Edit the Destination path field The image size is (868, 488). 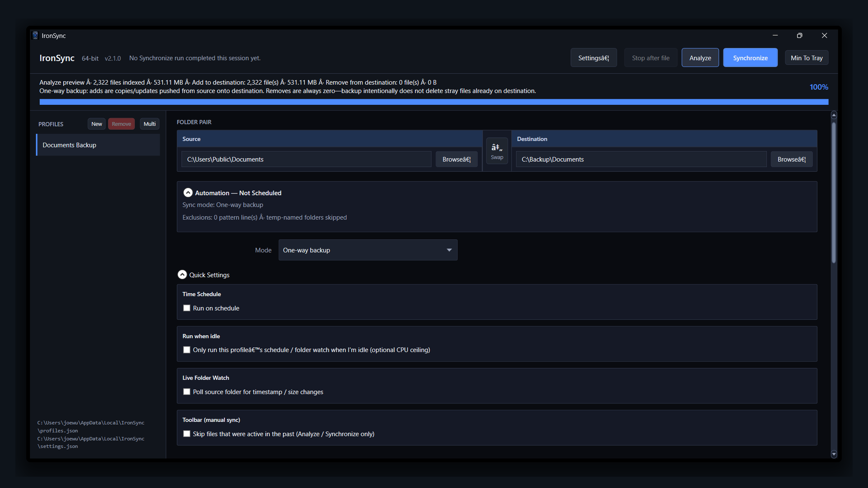click(x=641, y=159)
